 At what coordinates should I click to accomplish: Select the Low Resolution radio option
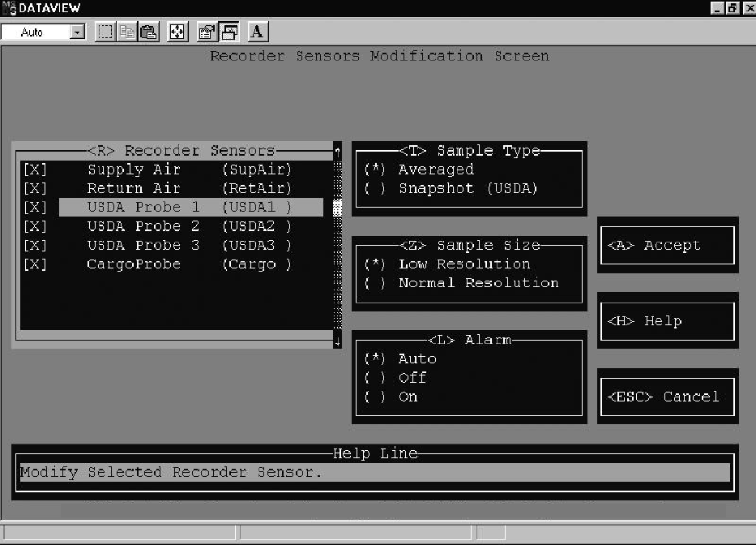(374, 264)
